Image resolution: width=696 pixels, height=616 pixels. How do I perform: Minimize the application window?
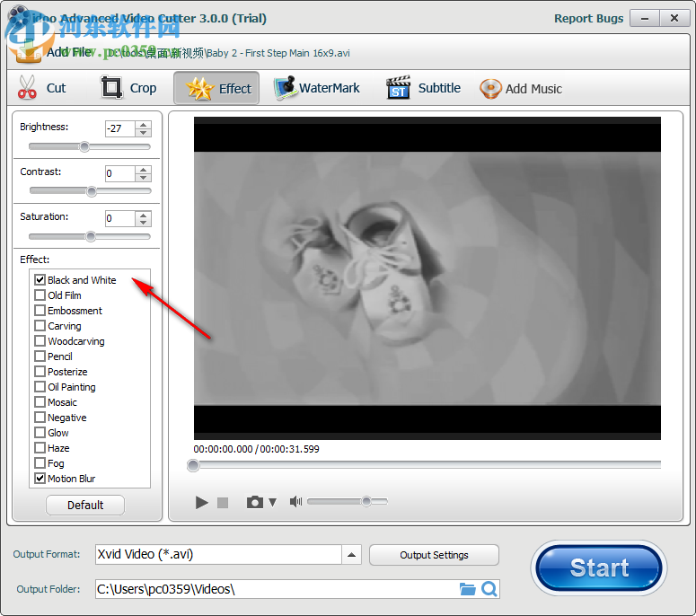[645, 19]
